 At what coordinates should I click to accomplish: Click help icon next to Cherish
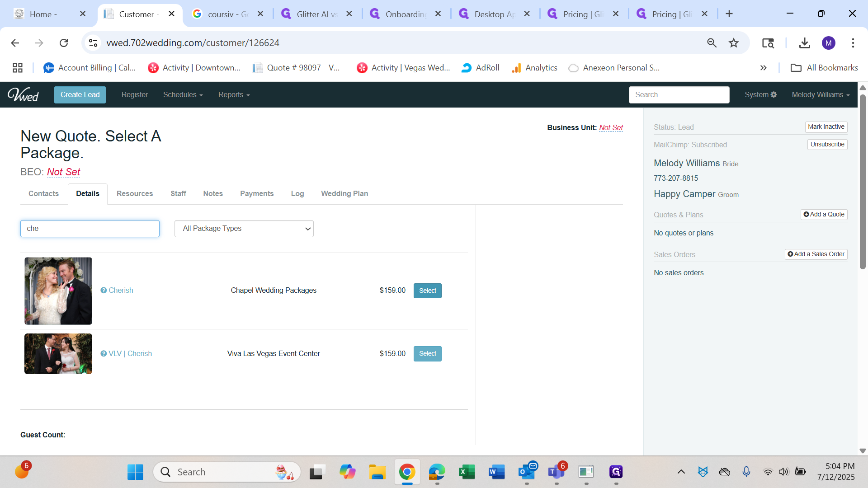click(104, 291)
